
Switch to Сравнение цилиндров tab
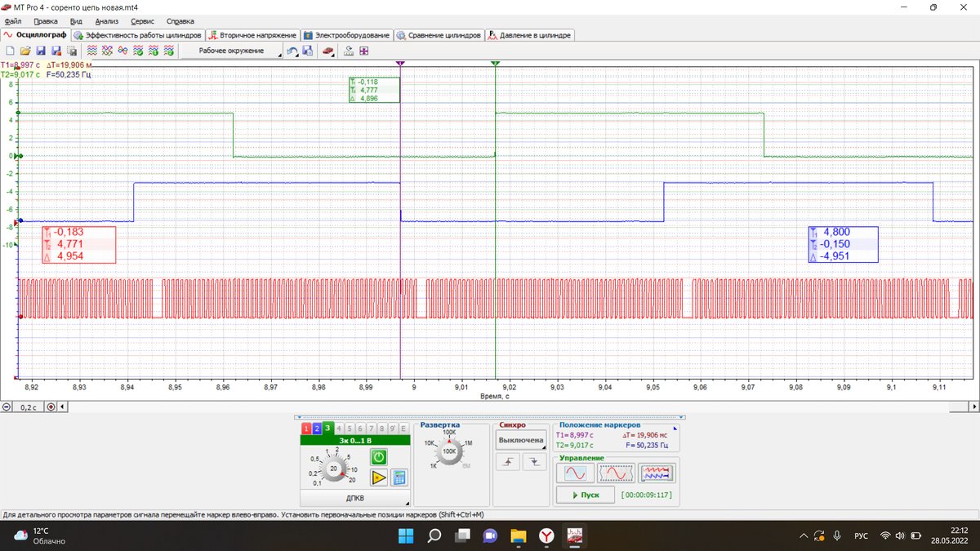click(439, 35)
